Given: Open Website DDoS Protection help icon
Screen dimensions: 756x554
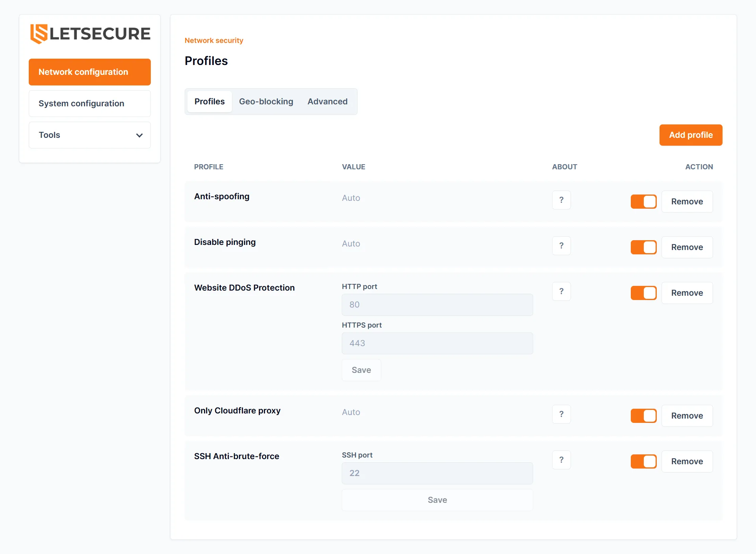Looking at the screenshot, I should (x=561, y=291).
